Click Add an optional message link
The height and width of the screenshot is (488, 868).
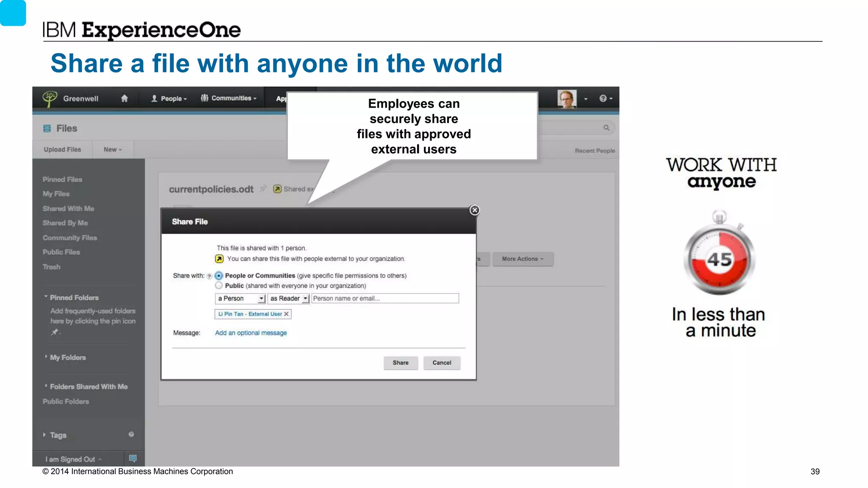(x=251, y=333)
